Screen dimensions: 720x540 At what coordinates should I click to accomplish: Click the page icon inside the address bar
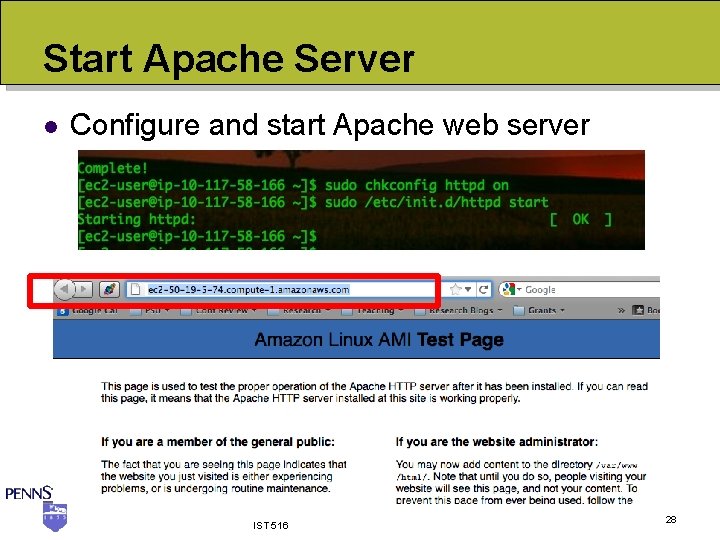(135, 289)
